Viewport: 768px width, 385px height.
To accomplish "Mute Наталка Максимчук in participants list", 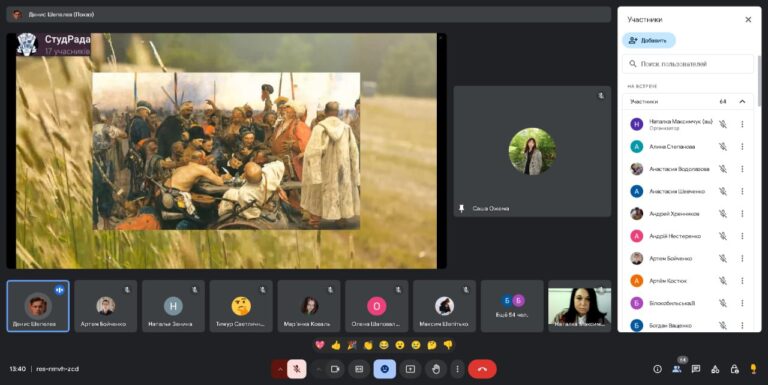I will [723, 124].
